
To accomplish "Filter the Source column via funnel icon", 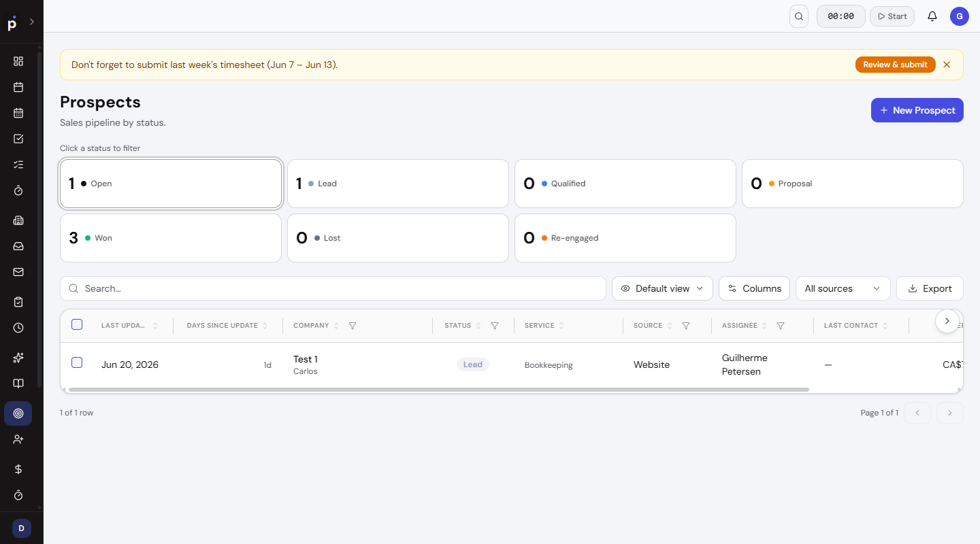I will [686, 326].
